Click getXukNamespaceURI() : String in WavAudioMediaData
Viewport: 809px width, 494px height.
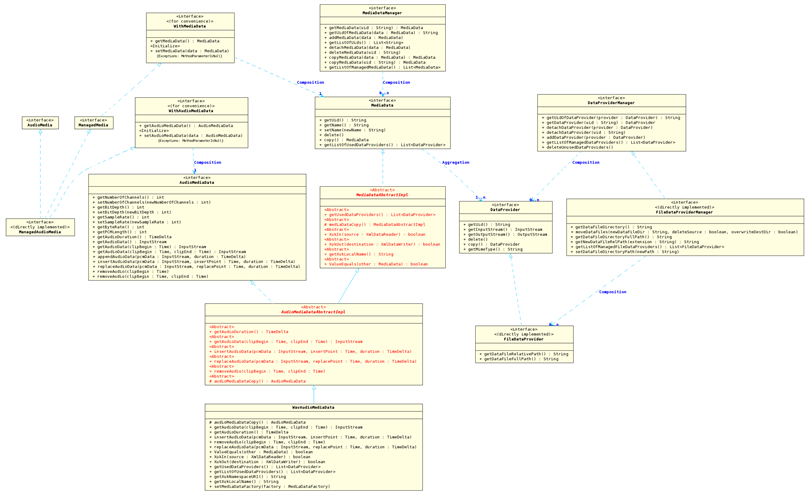click(247, 476)
